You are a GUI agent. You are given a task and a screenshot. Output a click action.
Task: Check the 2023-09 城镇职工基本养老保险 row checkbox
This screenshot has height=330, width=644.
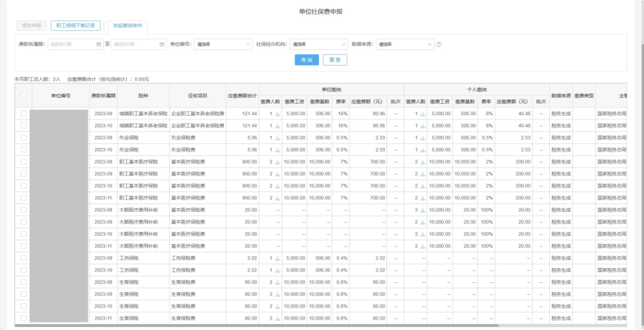click(23, 113)
